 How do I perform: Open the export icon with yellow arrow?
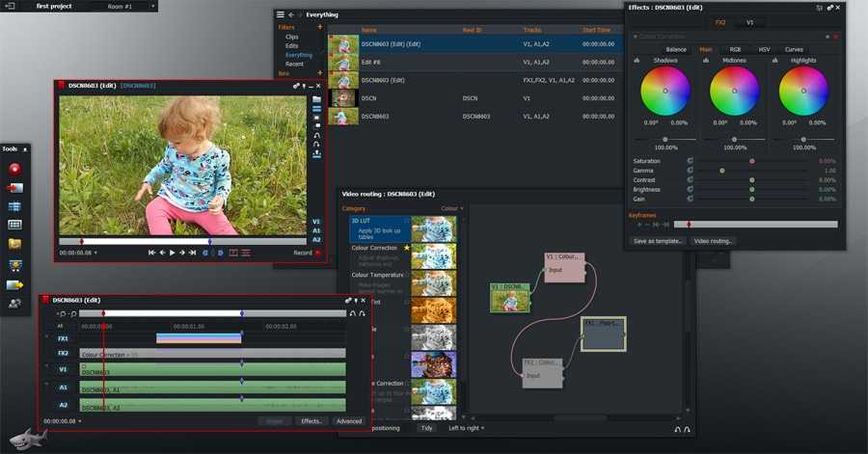14,284
